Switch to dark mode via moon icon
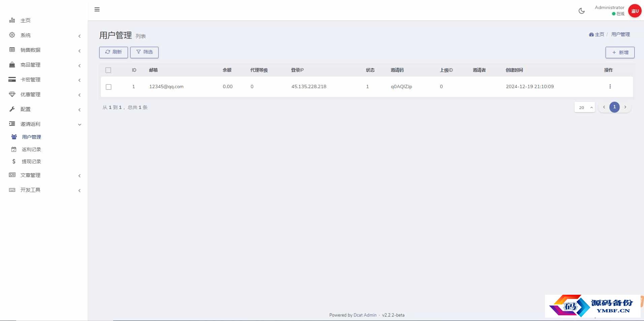This screenshot has width=644, height=321. point(581,11)
